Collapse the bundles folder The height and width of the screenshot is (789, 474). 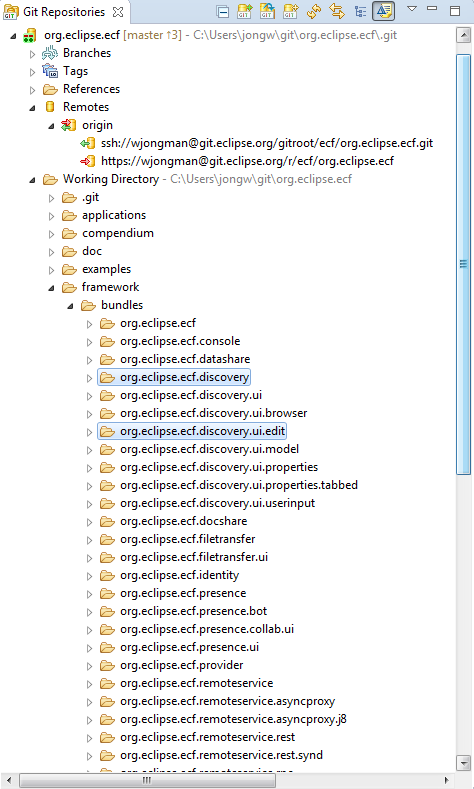tap(70, 306)
